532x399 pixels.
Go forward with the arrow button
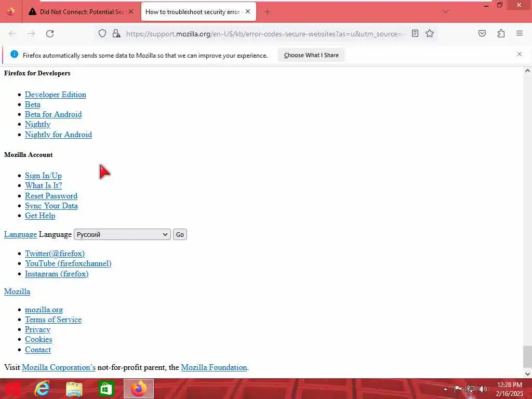point(31,34)
